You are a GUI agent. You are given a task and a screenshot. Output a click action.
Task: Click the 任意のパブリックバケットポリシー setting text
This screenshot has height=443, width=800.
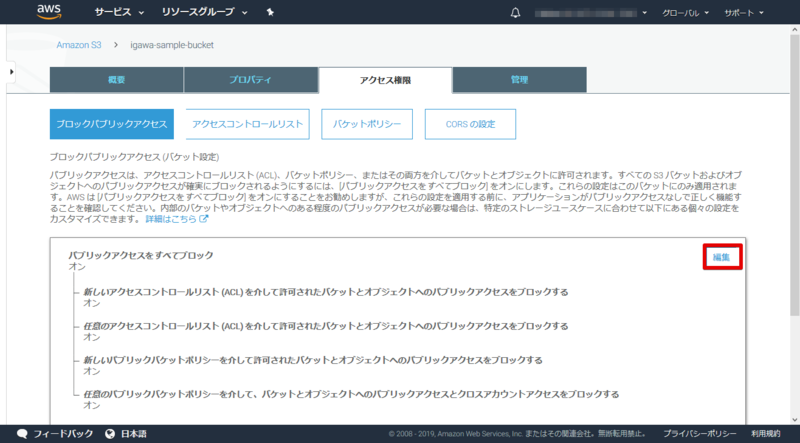point(351,394)
